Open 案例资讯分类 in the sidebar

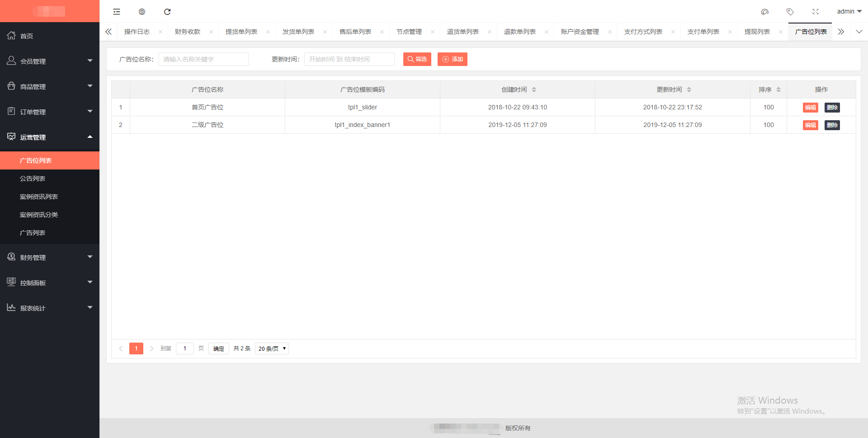click(x=50, y=215)
